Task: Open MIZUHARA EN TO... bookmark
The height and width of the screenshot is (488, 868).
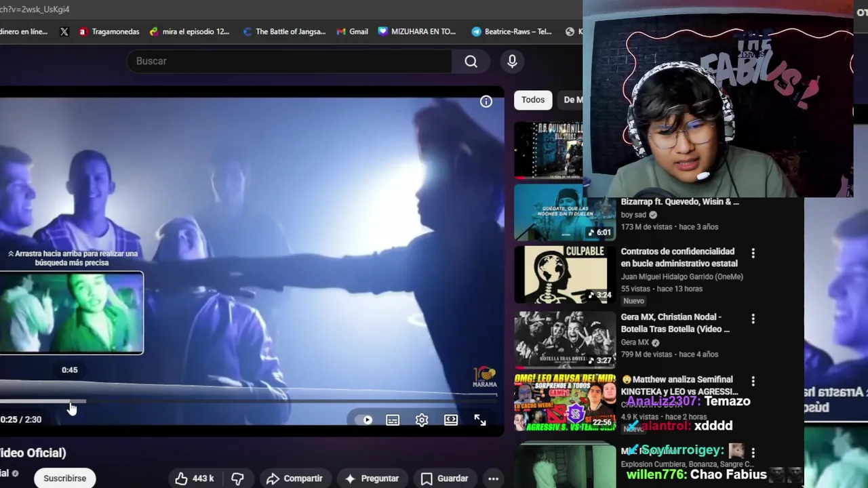Action: pos(417,31)
